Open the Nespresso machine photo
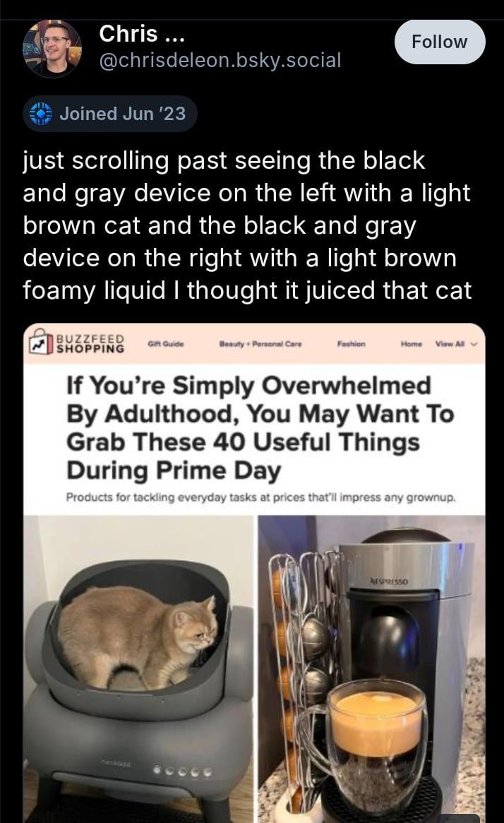Viewport: 504px width, 823px height. [x=371, y=669]
